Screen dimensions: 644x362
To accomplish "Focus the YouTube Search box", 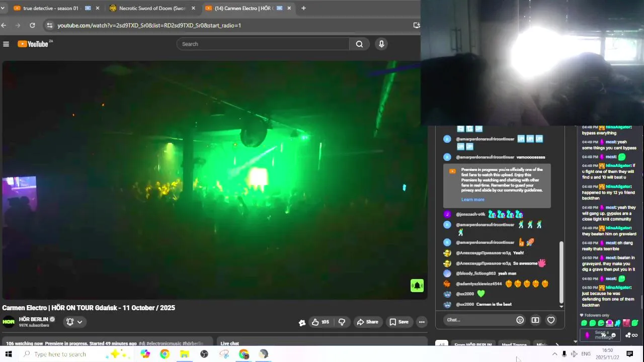I will [263, 44].
